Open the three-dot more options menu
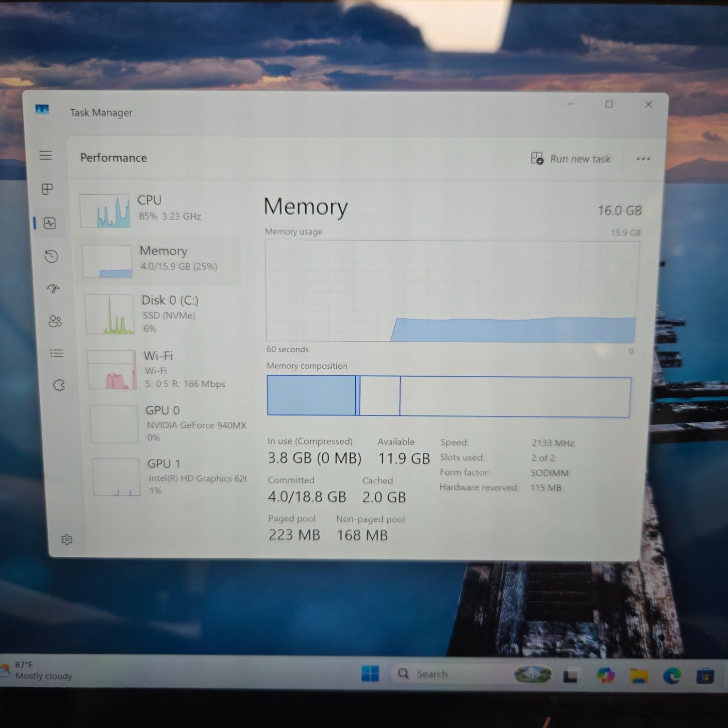 [643, 159]
